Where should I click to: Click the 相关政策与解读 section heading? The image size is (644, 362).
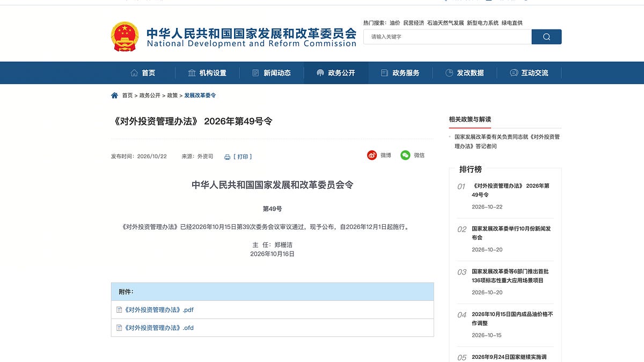tap(470, 119)
